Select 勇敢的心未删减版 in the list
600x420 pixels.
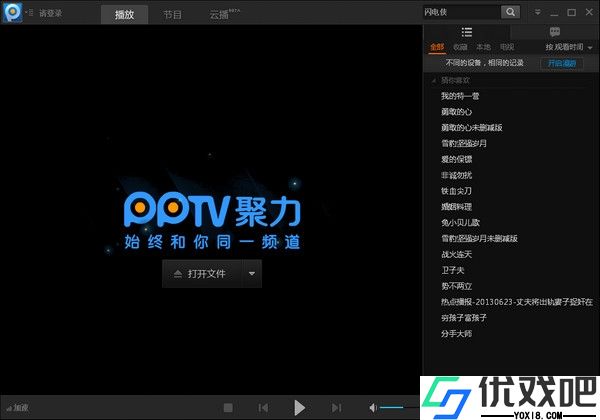[x=471, y=128]
